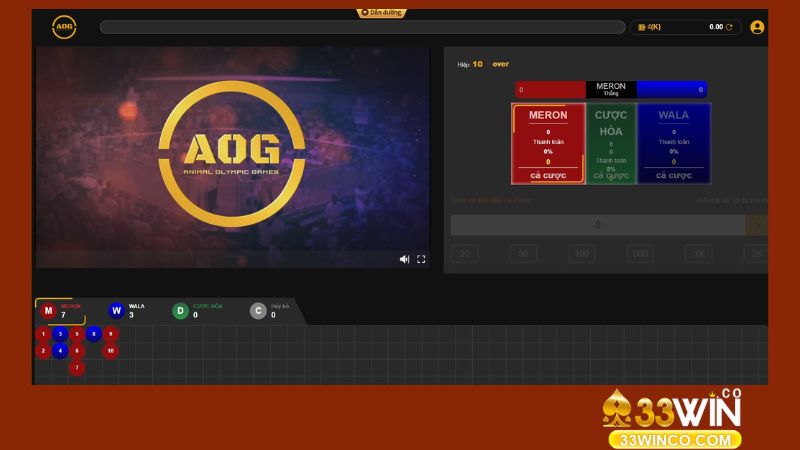Choose the 1K chip amount

tap(699, 254)
